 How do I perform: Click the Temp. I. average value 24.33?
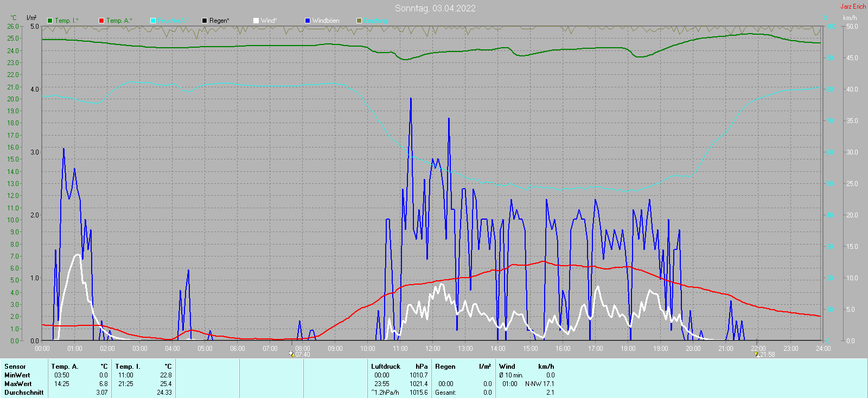(164, 393)
